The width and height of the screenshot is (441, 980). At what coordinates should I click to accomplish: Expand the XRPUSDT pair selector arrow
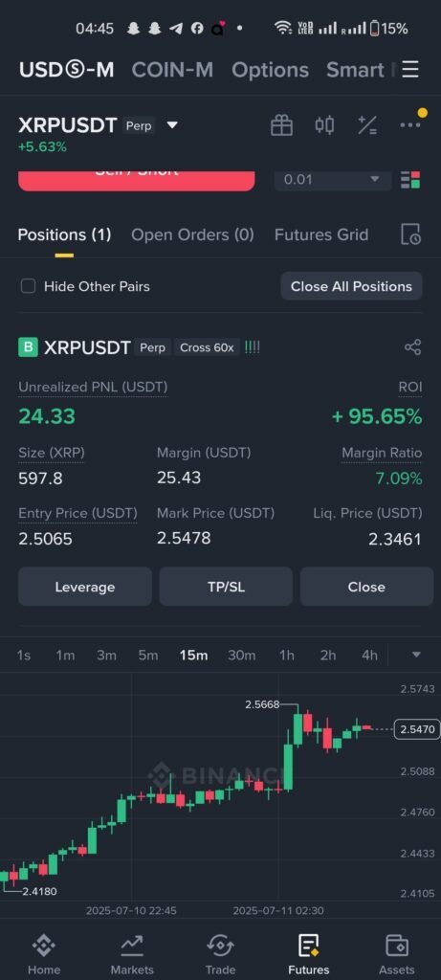(172, 125)
